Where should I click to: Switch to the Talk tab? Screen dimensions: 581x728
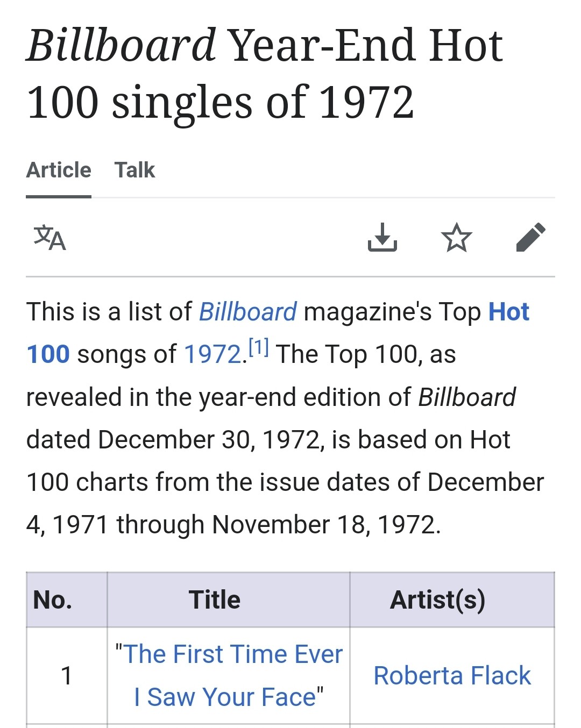134,170
